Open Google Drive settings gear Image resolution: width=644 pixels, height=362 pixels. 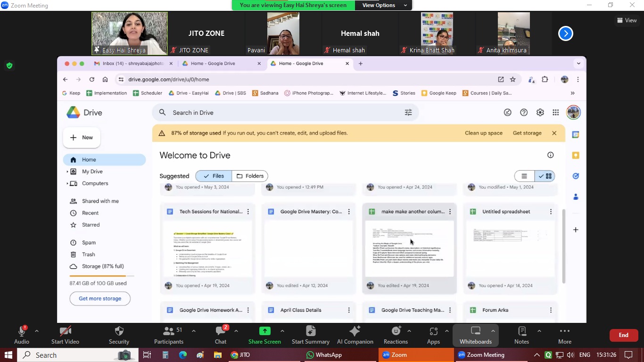540,113
